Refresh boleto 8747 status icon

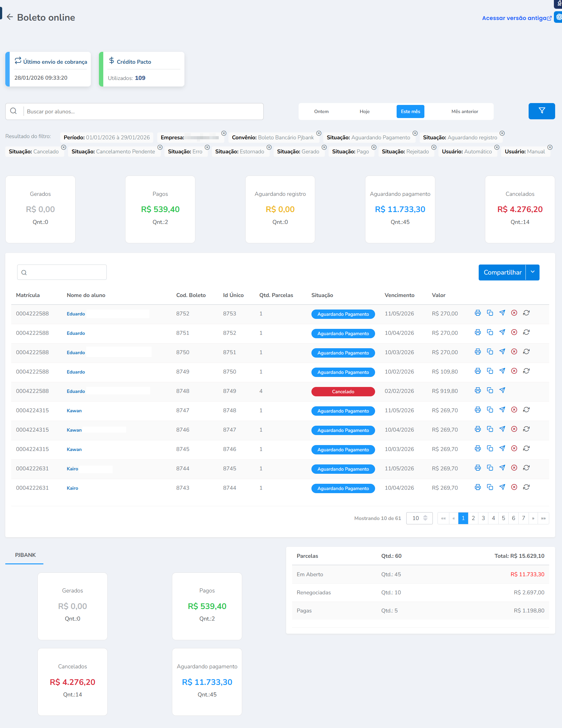click(526, 410)
